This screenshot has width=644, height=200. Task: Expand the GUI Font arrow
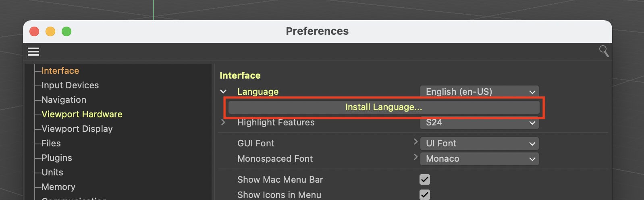(x=415, y=142)
